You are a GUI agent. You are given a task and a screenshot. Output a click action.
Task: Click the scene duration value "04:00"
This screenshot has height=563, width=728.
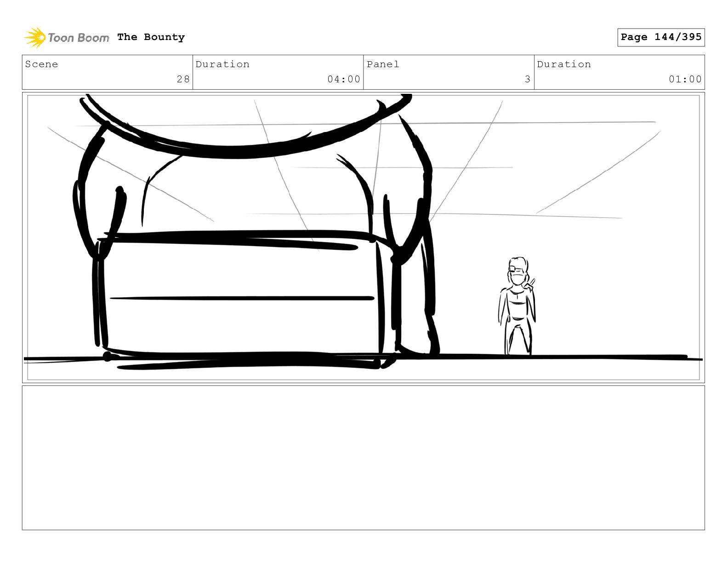344,79
